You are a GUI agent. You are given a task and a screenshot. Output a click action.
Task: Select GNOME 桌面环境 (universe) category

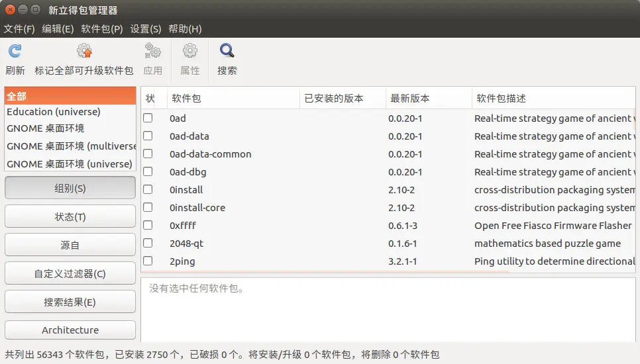[x=70, y=164]
